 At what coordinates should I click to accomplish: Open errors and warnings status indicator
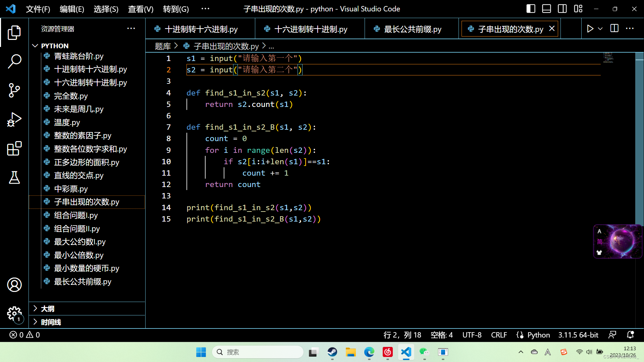tap(24, 335)
